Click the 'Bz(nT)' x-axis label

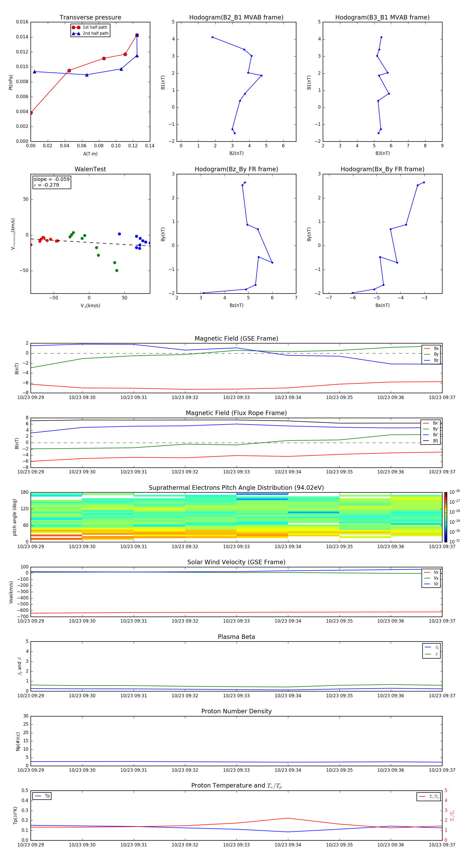pos(236,305)
